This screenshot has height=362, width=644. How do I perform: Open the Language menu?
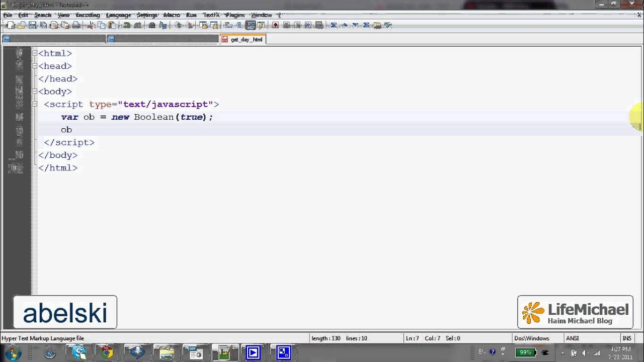point(118,15)
